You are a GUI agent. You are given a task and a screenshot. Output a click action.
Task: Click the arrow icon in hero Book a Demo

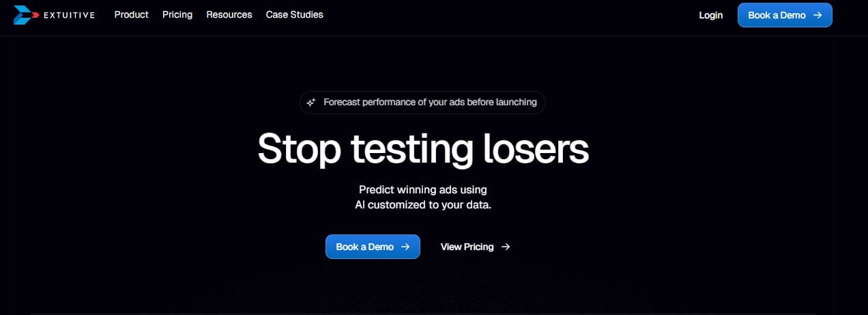405,247
